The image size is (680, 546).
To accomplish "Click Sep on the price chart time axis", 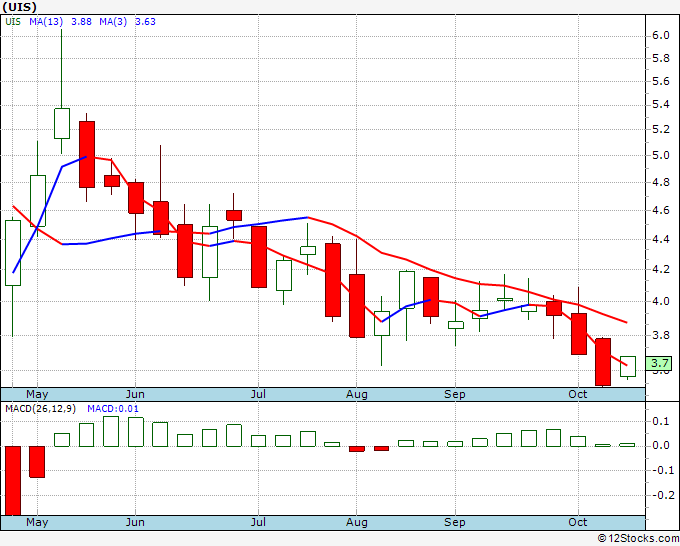I will coord(454,394).
